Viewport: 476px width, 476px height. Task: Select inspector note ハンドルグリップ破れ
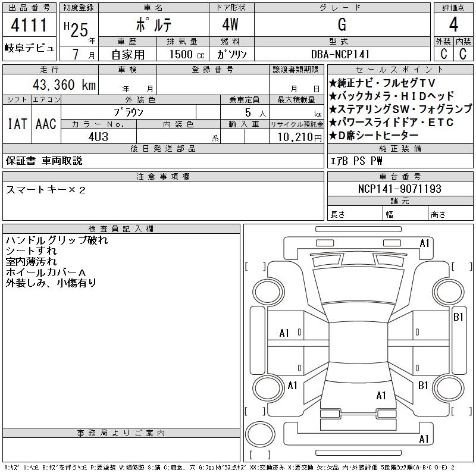point(57,240)
